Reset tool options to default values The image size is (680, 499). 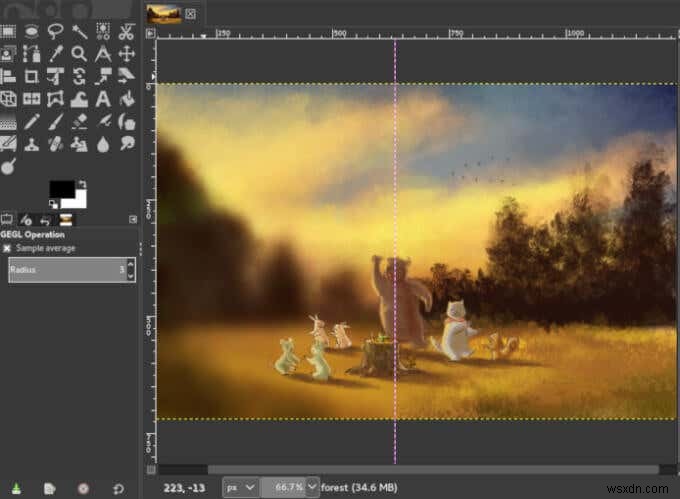pyautogui.click(x=118, y=489)
